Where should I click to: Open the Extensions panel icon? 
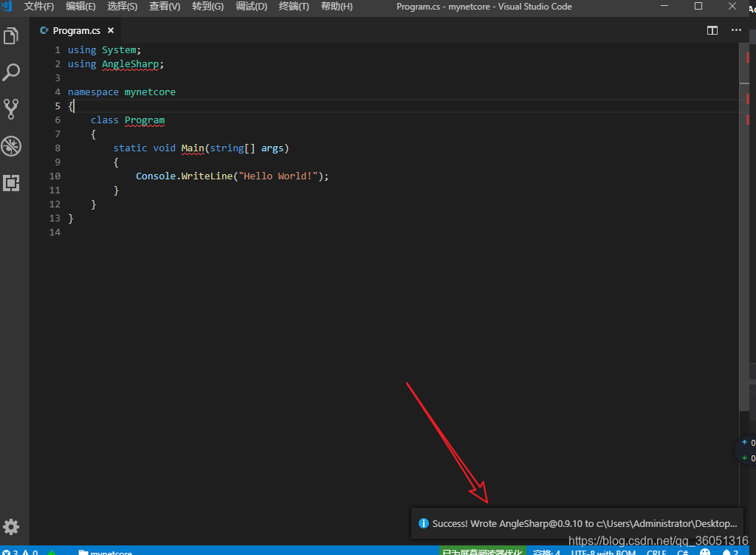point(11,182)
